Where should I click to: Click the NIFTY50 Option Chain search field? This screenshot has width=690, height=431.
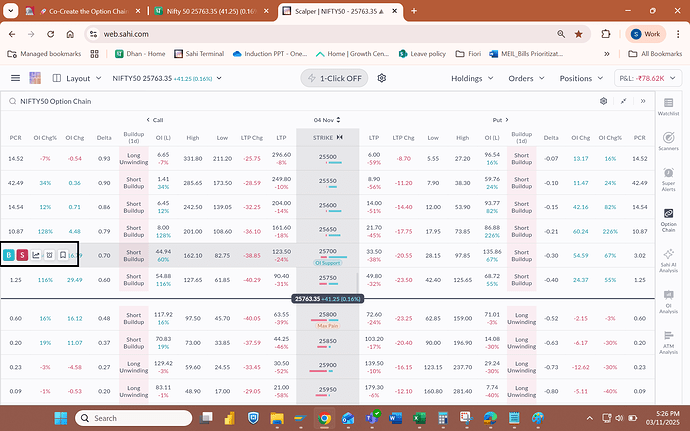point(55,101)
